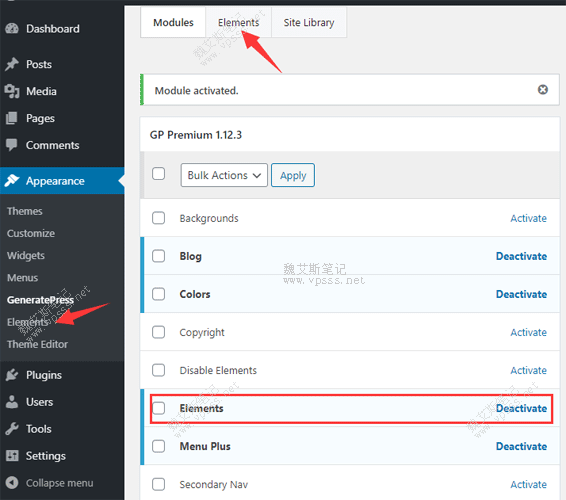The image size is (566, 500).
Task: Open Menus under Appearance
Action: click(22, 278)
